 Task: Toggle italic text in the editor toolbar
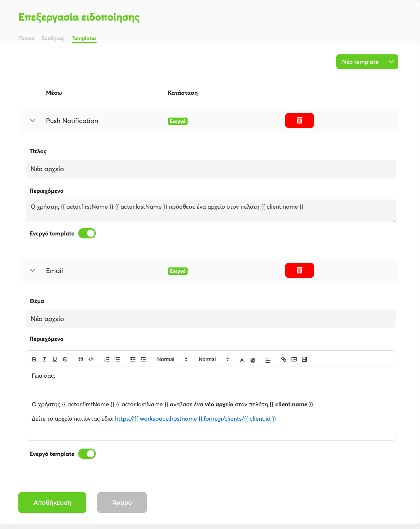pyautogui.click(x=44, y=359)
